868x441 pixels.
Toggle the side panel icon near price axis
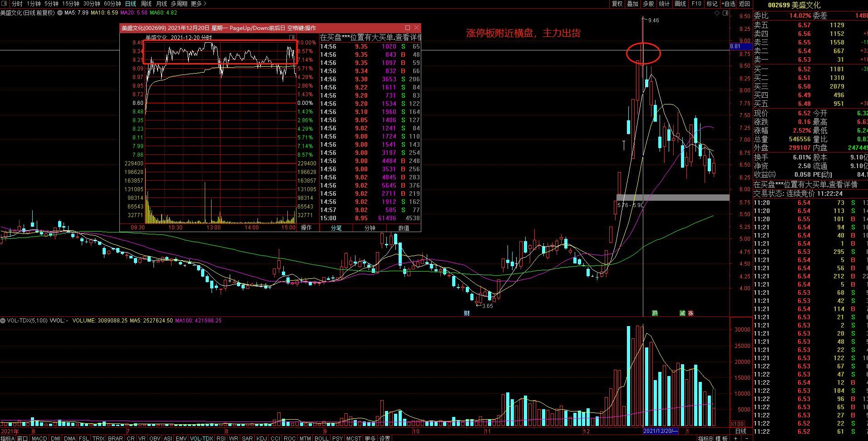click(725, 13)
